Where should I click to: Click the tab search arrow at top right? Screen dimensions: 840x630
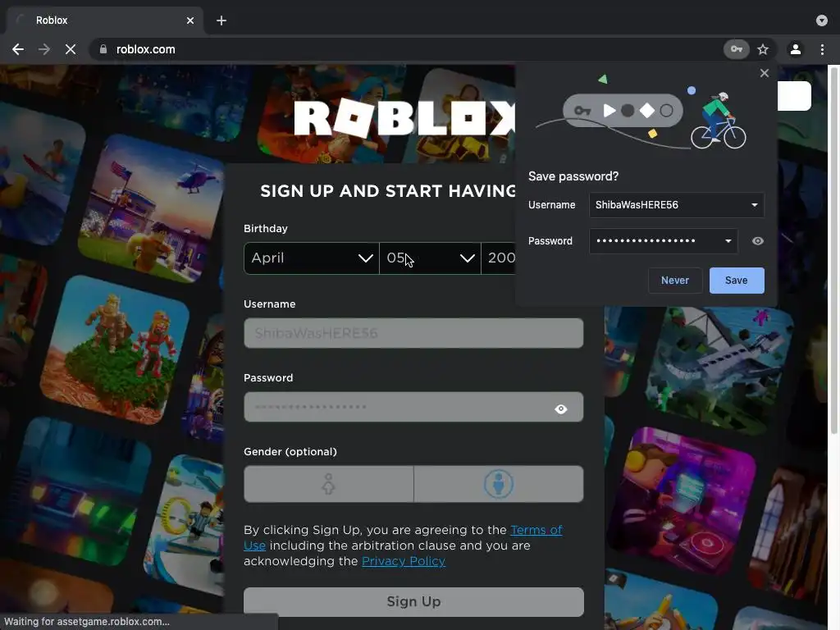coord(822,21)
